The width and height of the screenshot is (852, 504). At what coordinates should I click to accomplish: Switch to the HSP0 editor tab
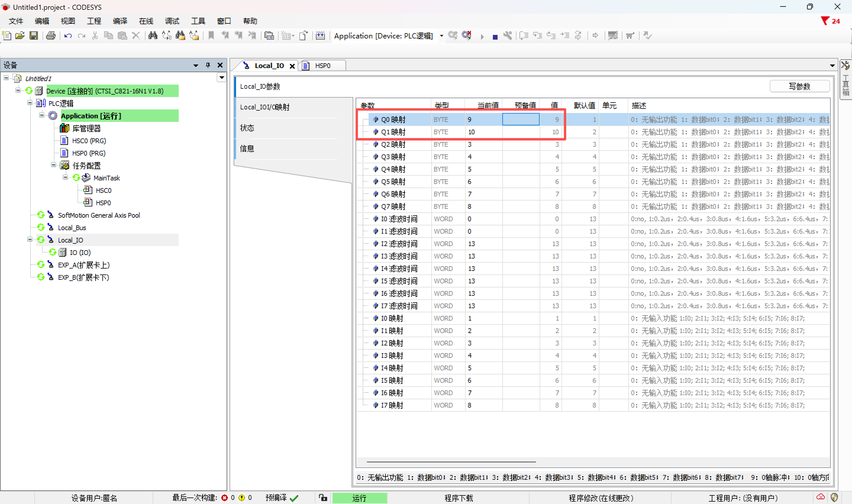click(322, 66)
